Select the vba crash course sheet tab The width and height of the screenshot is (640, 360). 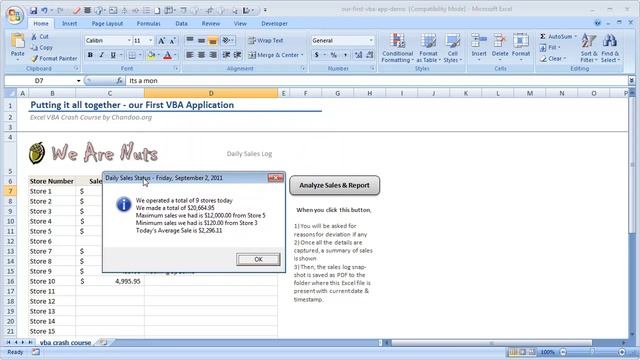65,342
